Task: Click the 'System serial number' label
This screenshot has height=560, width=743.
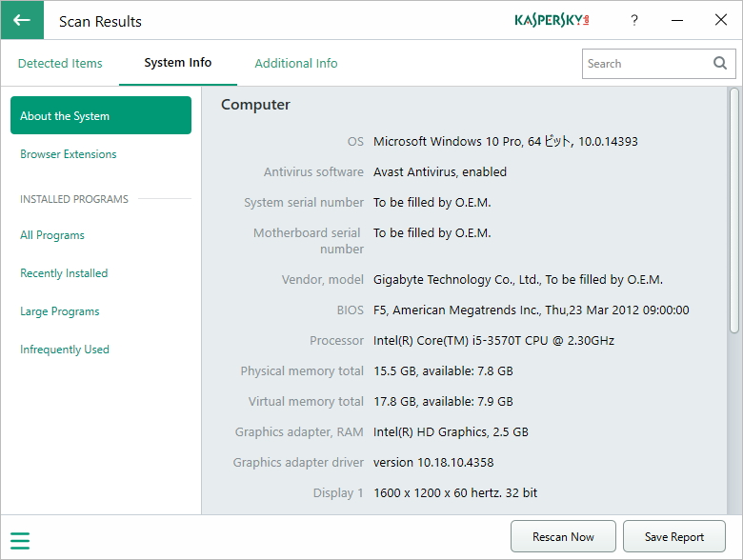Action: pyautogui.click(x=304, y=202)
